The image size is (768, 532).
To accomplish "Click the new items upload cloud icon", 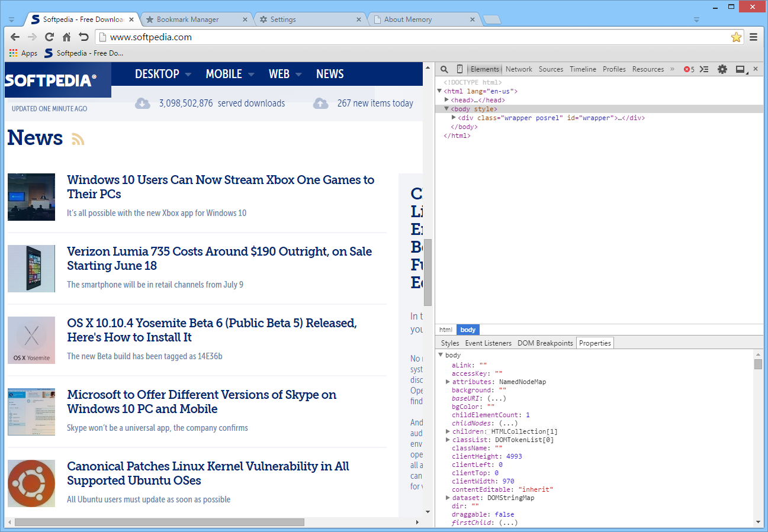I will click(x=320, y=104).
